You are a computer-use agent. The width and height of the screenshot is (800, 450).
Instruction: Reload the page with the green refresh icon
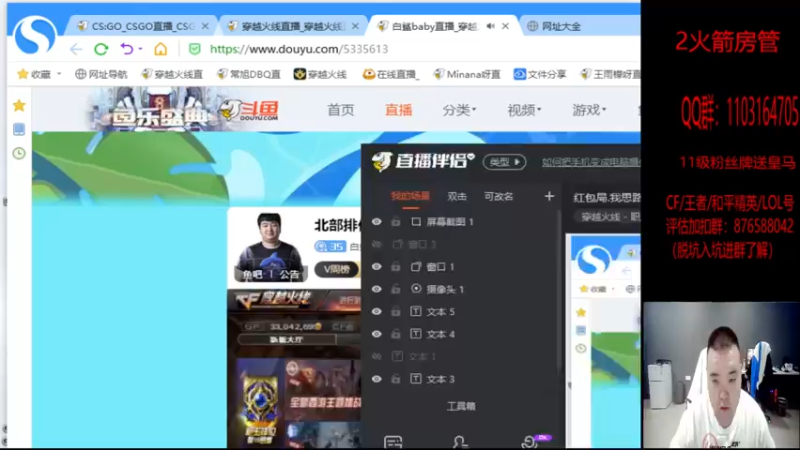point(101,49)
